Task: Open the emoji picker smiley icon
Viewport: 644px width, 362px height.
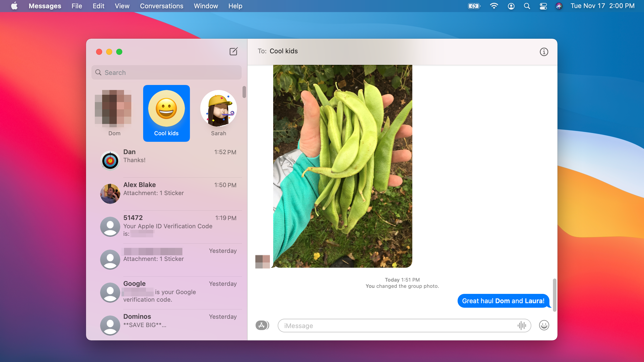Action: [544, 325]
